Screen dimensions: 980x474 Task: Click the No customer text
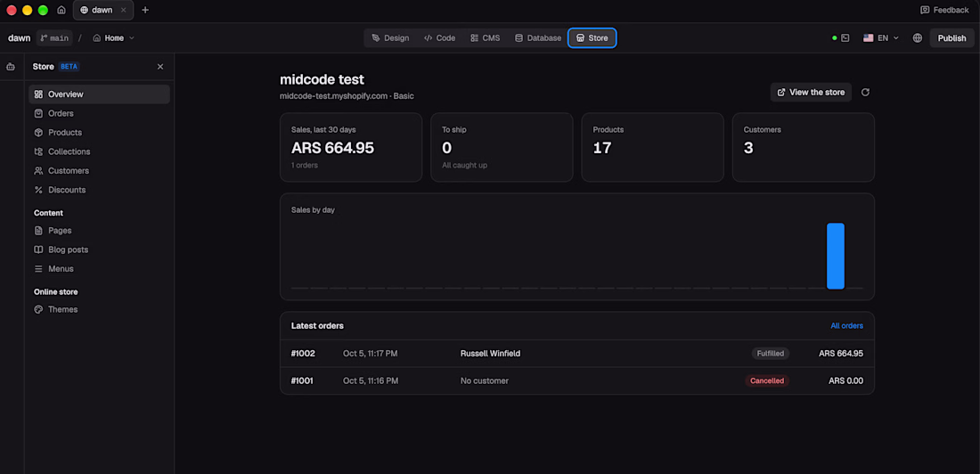pos(485,380)
